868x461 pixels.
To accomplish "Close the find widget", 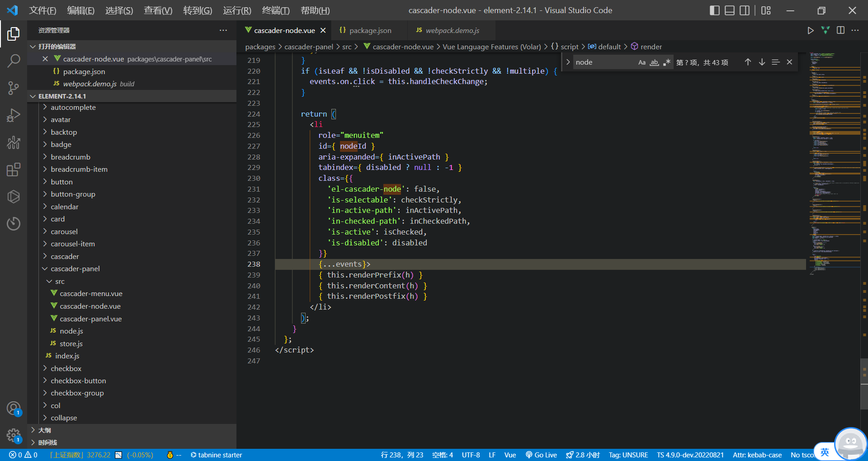I will point(789,62).
